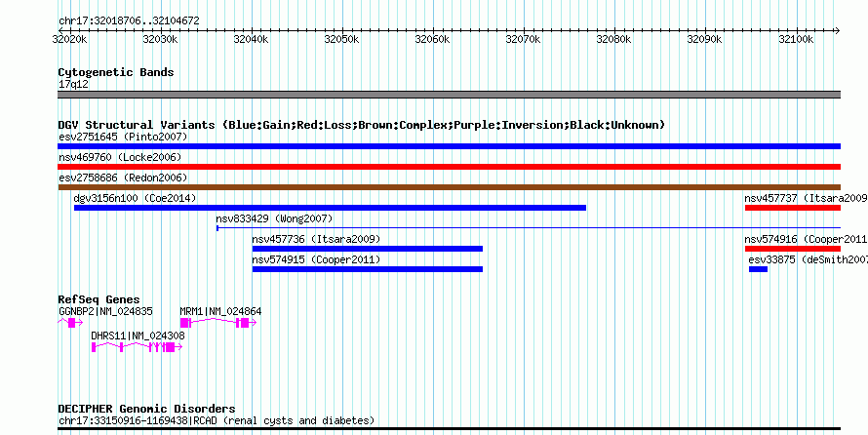Click the esv2758686 (Redon2006) label

click(x=123, y=178)
